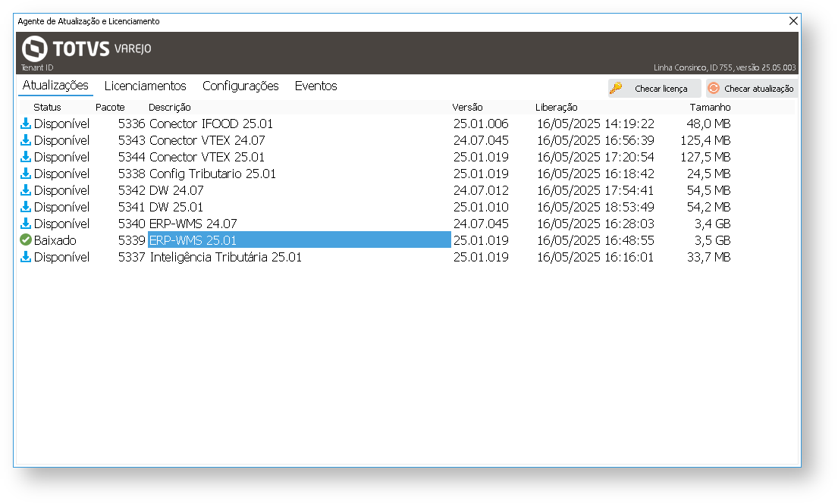Image resolution: width=838 pixels, height=504 pixels.
Task: Click the orange refresh icon on Checar atualização
Action: (x=714, y=88)
